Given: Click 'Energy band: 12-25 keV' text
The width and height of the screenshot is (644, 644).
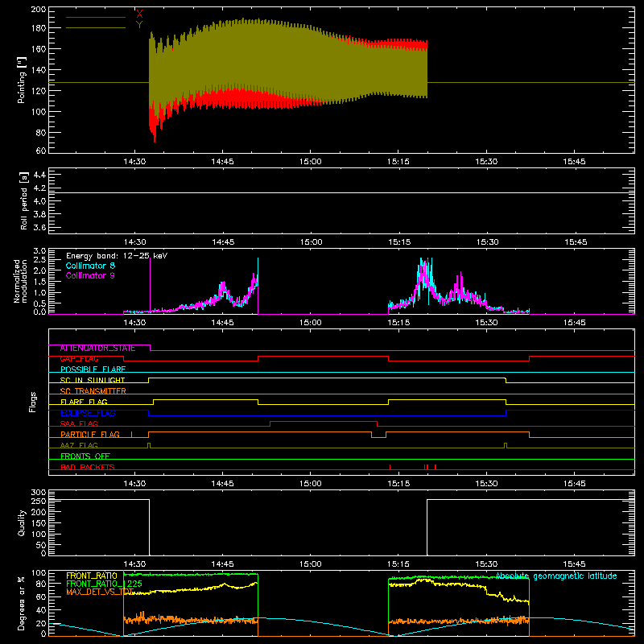Looking at the screenshot, I should 117,256.
